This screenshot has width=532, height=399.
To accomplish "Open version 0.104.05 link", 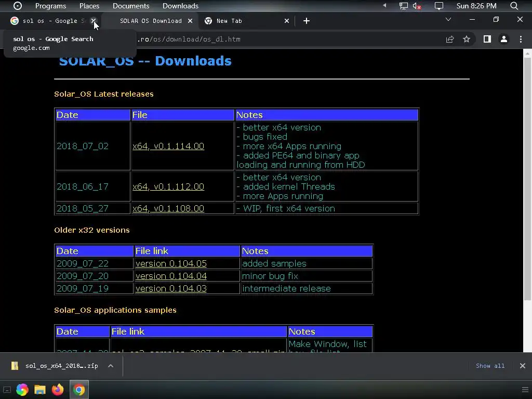I will [171, 263].
